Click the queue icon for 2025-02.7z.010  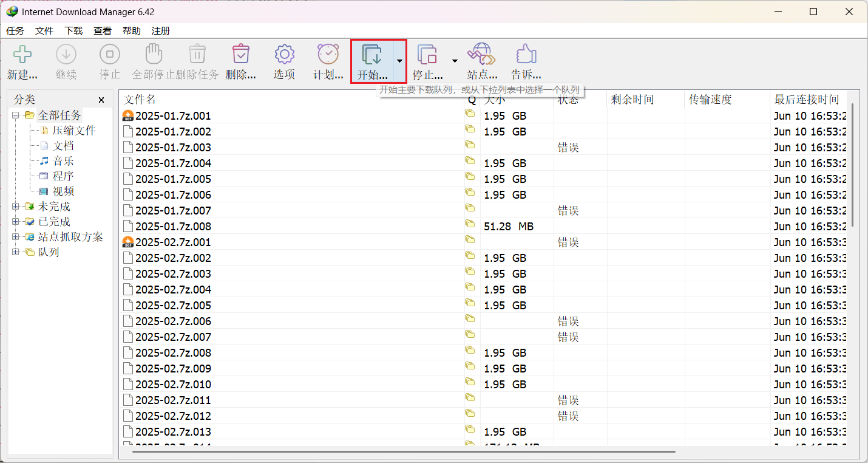coord(470,382)
